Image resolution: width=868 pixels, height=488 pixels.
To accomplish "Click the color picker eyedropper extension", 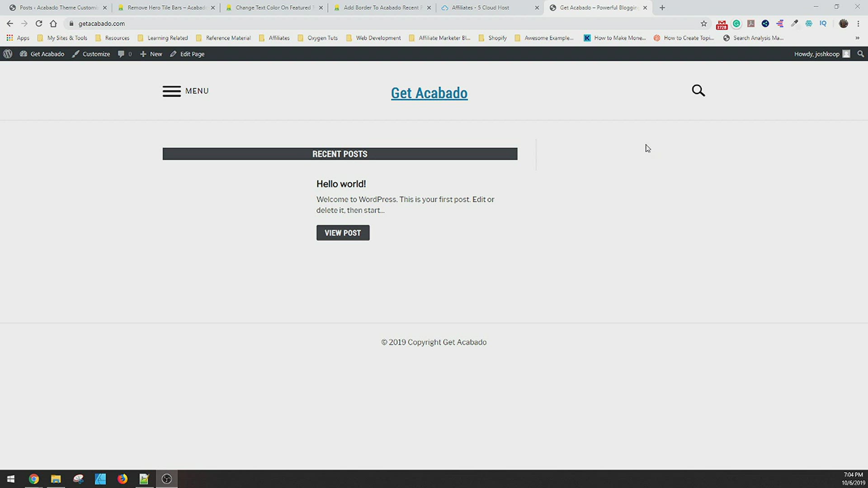I will pos(794,23).
